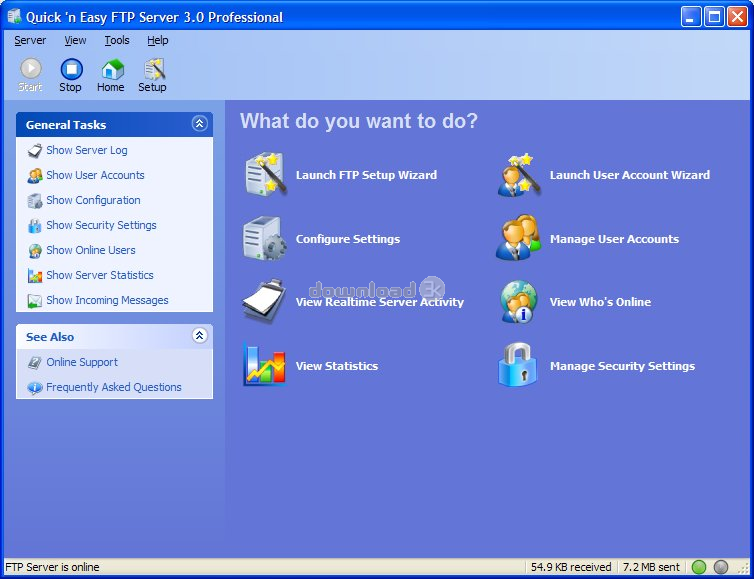Click the application icon in the title bar
The image size is (754, 579).
tap(14, 16)
